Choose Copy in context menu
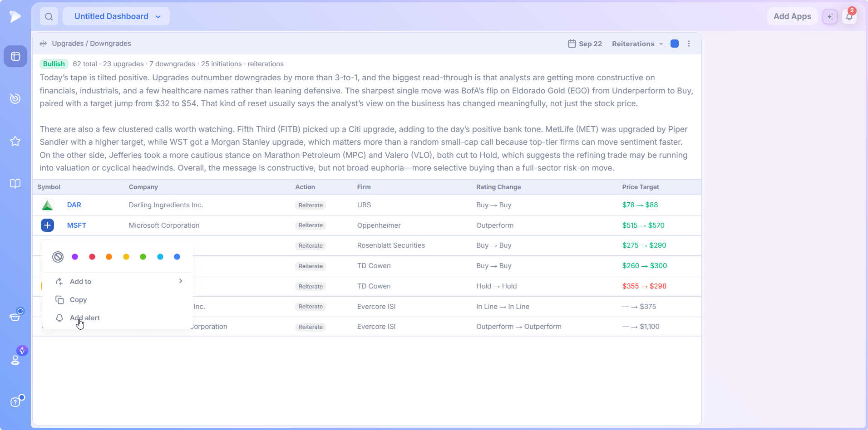This screenshot has width=868, height=430. coord(118,300)
